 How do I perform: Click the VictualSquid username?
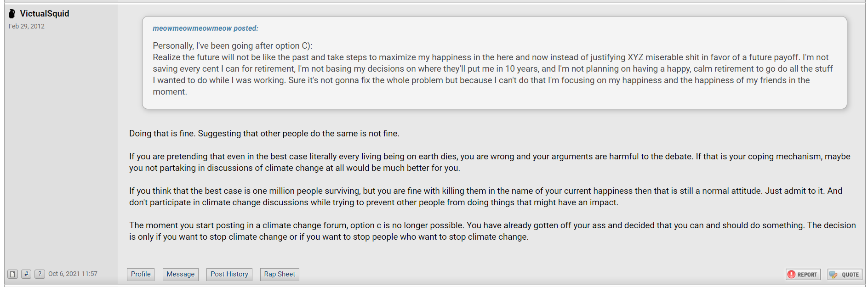pyautogui.click(x=45, y=14)
